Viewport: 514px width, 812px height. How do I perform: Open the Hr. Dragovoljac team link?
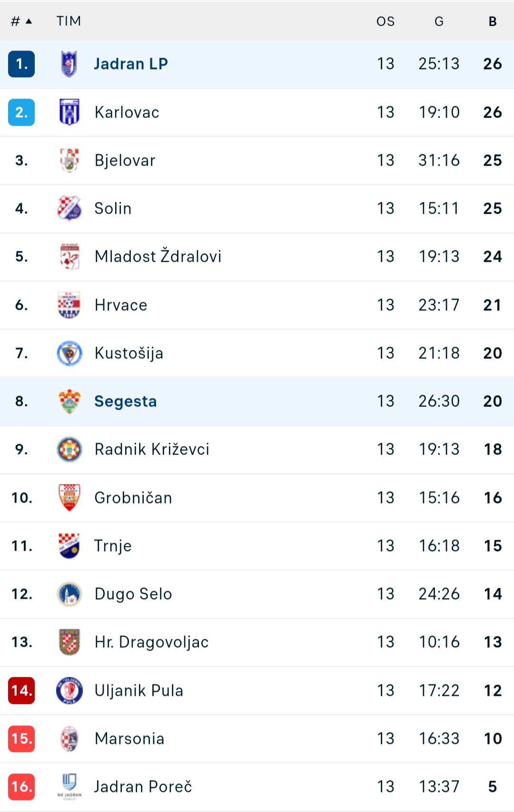[151, 642]
